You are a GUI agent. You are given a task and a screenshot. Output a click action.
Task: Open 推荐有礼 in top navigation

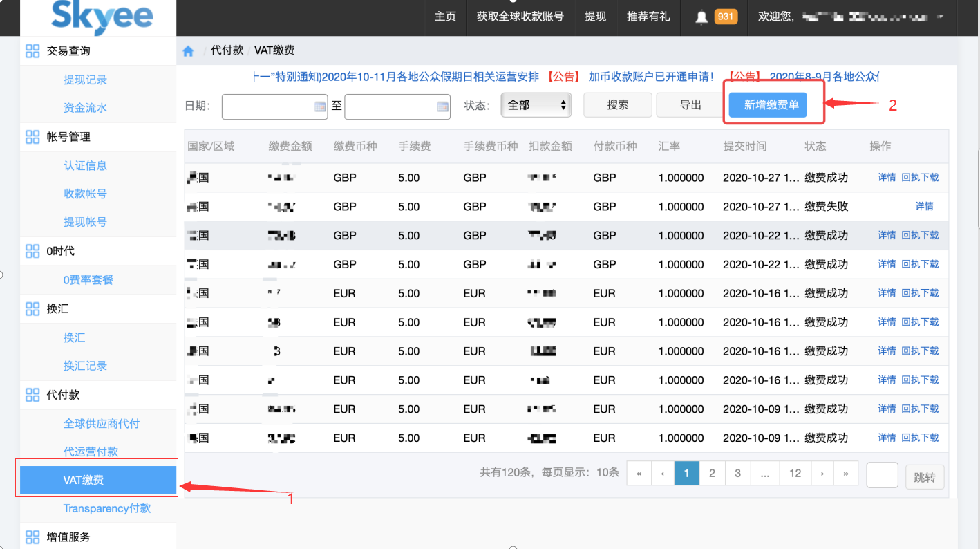648,17
